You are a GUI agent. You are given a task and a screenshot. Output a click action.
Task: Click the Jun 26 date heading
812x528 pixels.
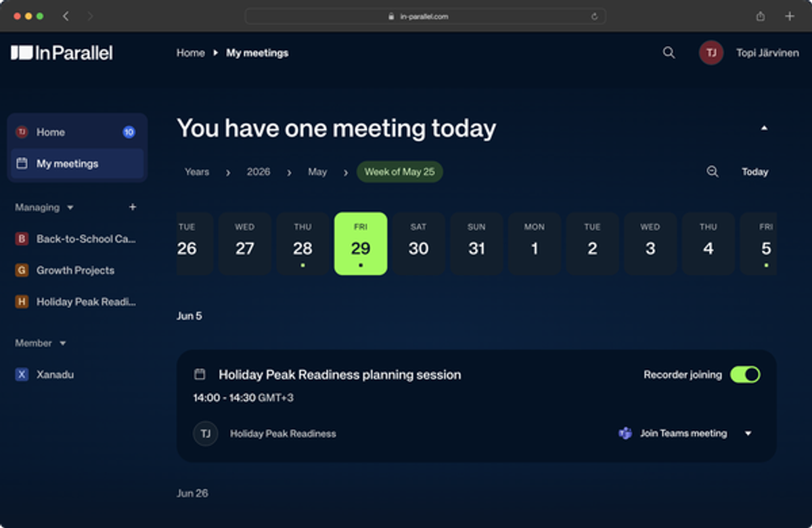pos(192,493)
